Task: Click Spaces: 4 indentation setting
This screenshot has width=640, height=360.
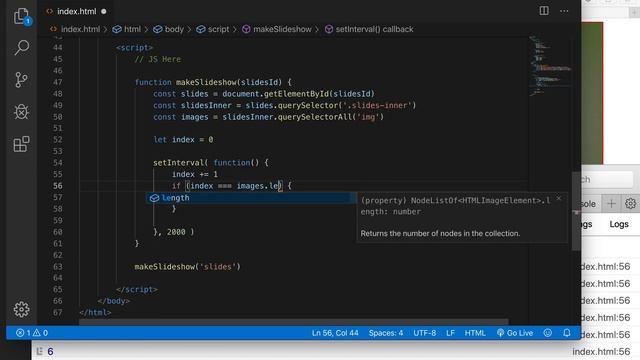Action: (x=386, y=333)
